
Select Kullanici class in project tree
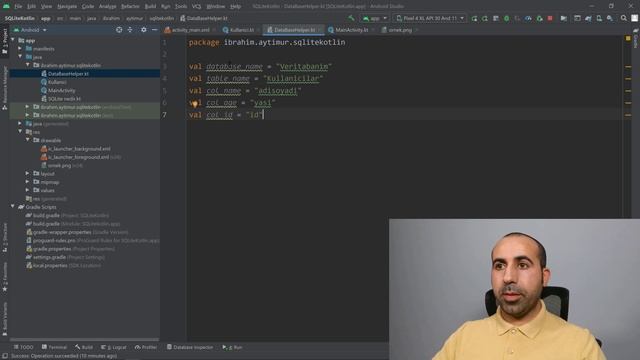coord(54,82)
